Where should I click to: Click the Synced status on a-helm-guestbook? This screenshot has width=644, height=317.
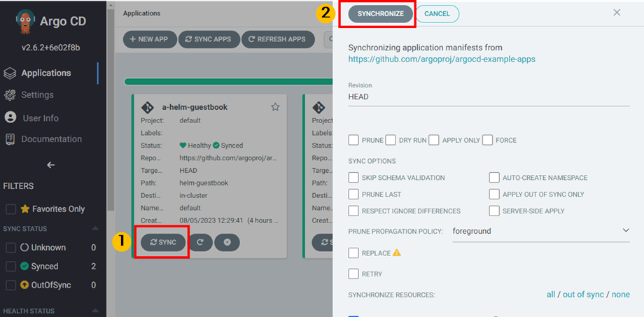(x=228, y=146)
